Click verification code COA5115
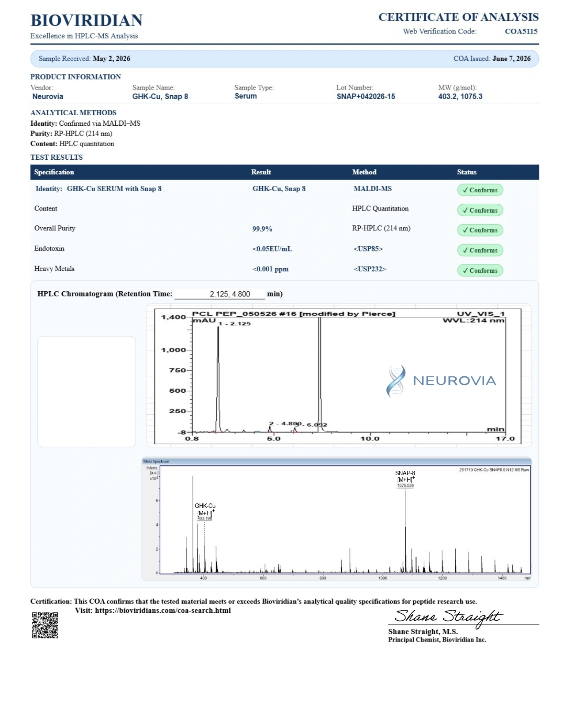The height and width of the screenshot is (728, 563). (521, 31)
